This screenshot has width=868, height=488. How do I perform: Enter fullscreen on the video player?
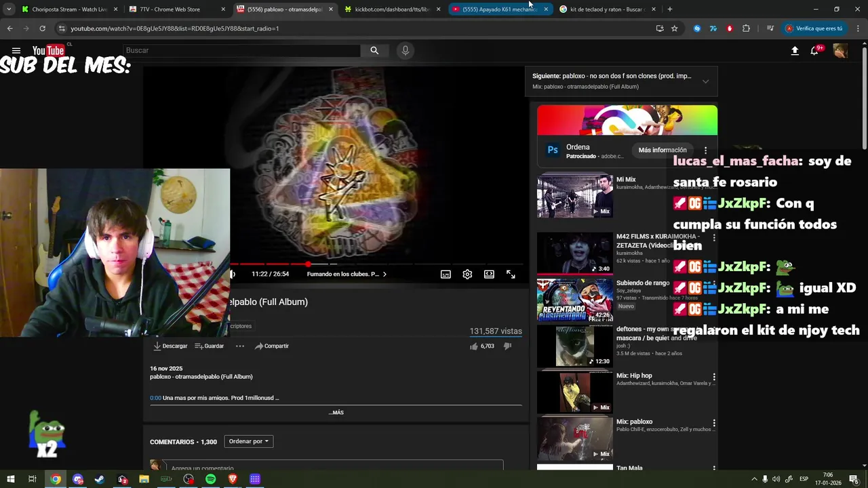(x=511, y=274)
